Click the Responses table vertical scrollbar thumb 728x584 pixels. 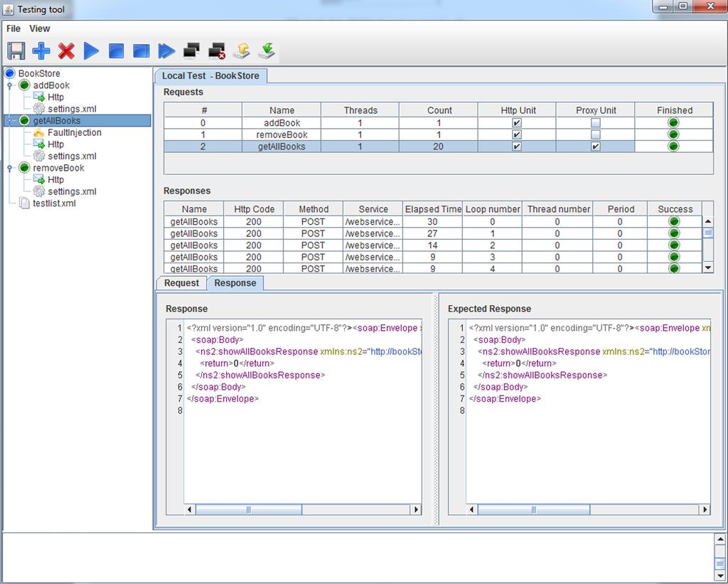point(708,233)
